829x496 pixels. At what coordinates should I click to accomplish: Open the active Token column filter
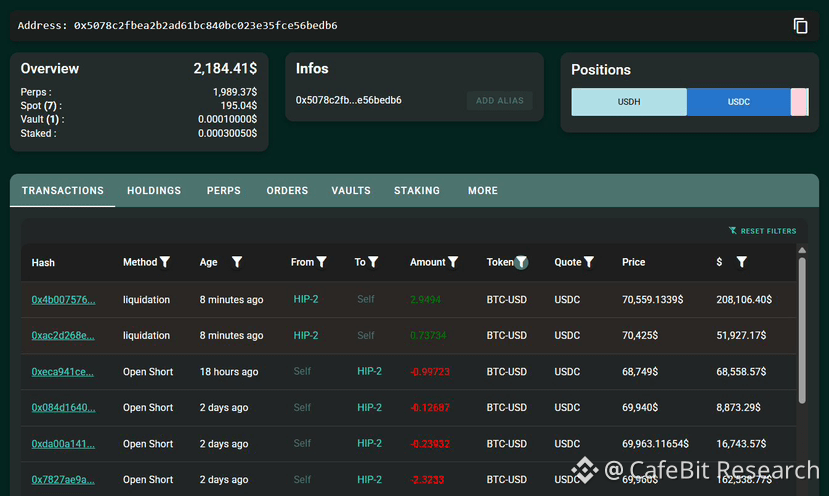521,262
